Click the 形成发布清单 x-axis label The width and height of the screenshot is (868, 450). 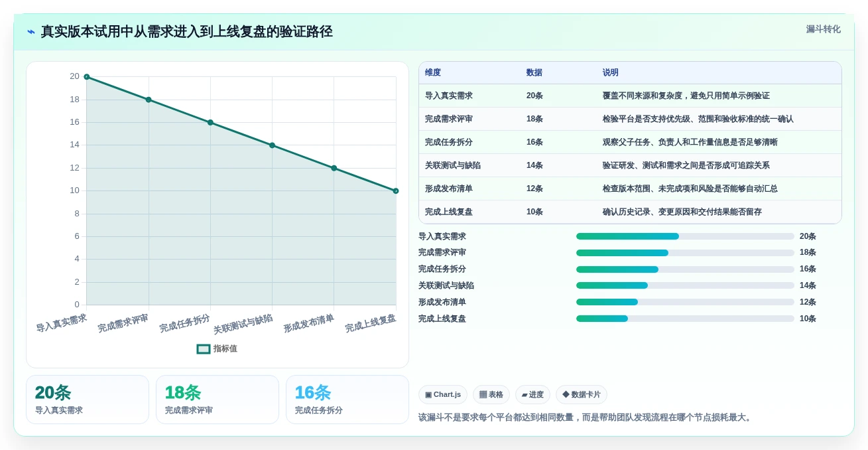click(309, 323)
